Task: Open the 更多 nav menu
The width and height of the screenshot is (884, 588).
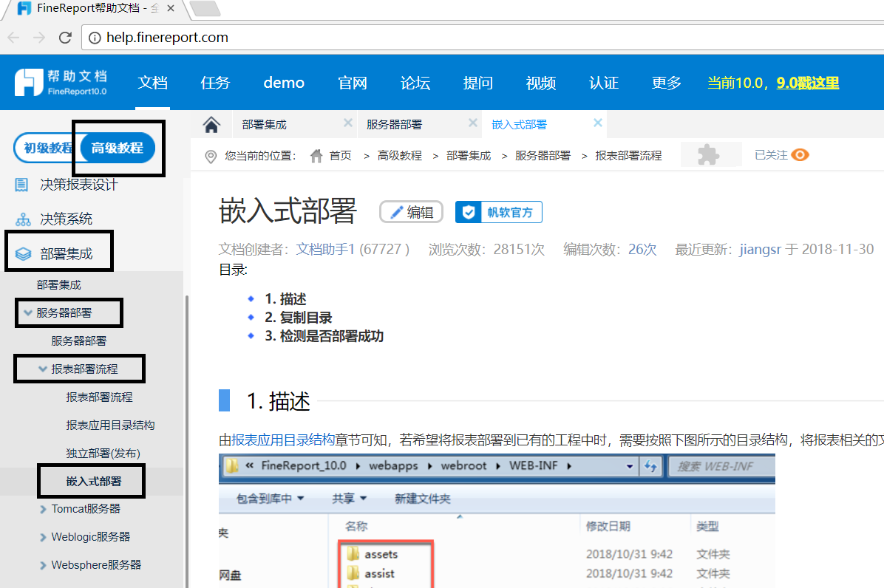Action: pos(667,83)
